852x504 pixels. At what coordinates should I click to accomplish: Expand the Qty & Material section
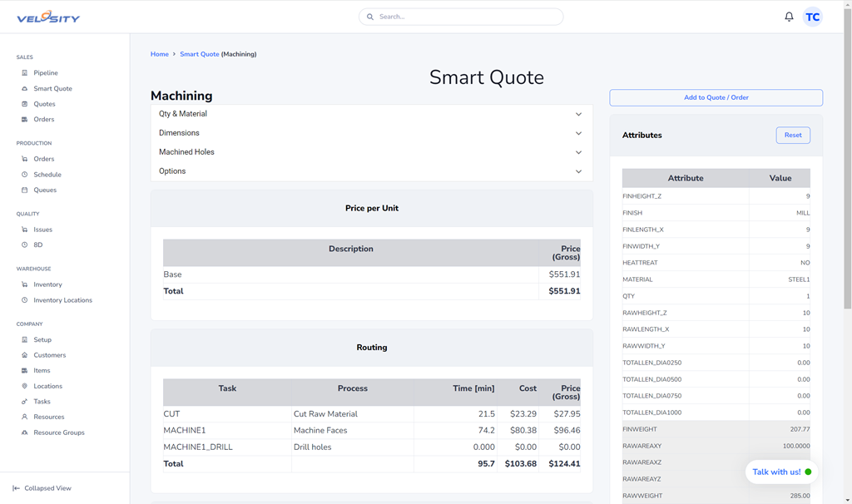[371, 114]
